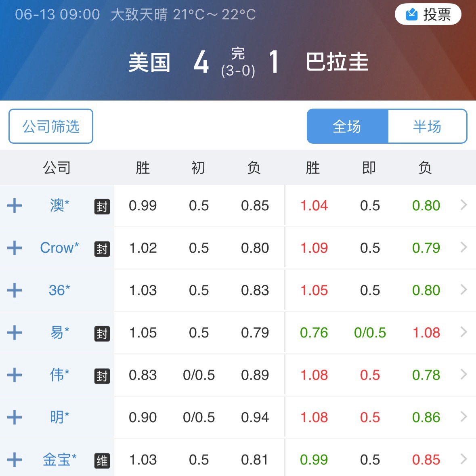Viewport: 476px width, 476px height.
Task: Tap the 即 live odds column header
Action: pyautogui.click(x=369, y=168)
